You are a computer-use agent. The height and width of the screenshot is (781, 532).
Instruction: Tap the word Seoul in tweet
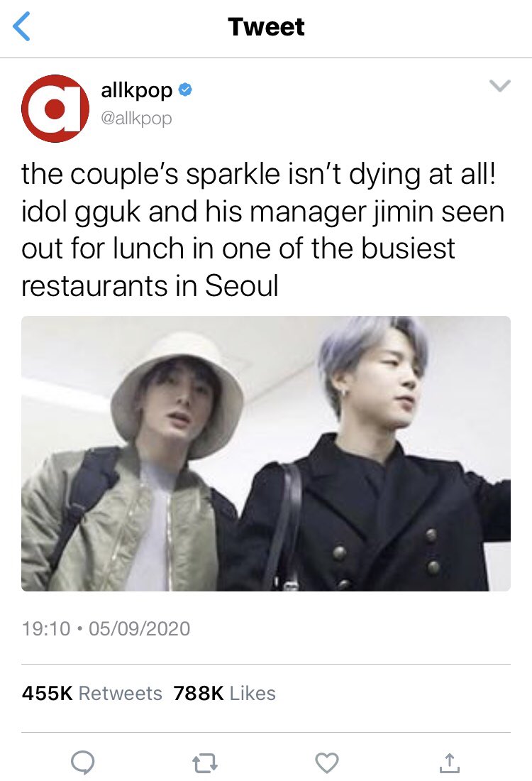(x=241, y=286)
